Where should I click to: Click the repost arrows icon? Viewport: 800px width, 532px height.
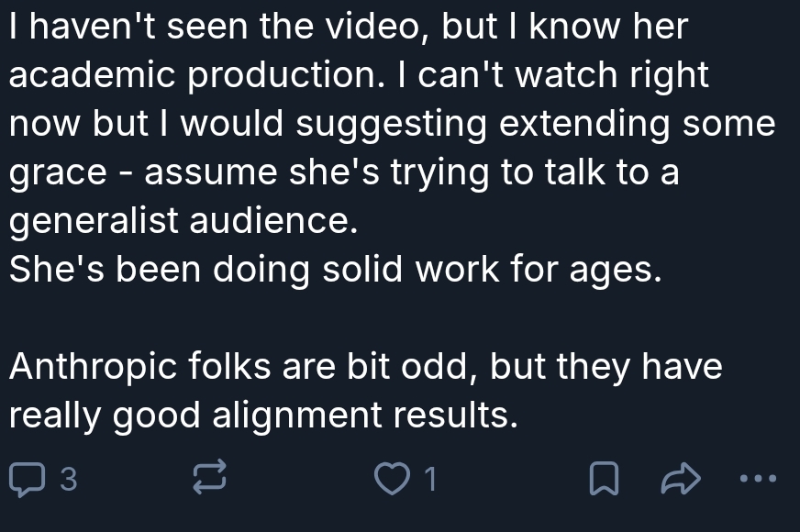[x=208, y=478]
